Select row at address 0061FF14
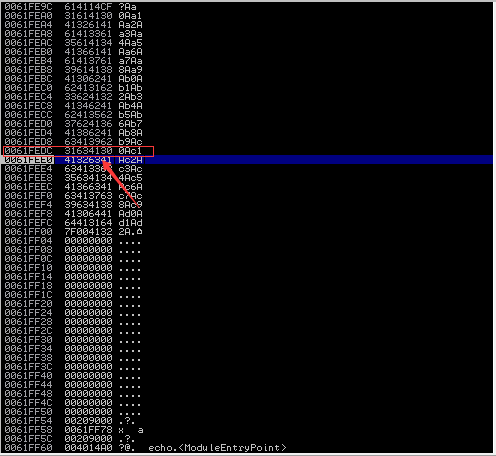The width and height of the screenshot is (496, 456). (x=247, y=277)
